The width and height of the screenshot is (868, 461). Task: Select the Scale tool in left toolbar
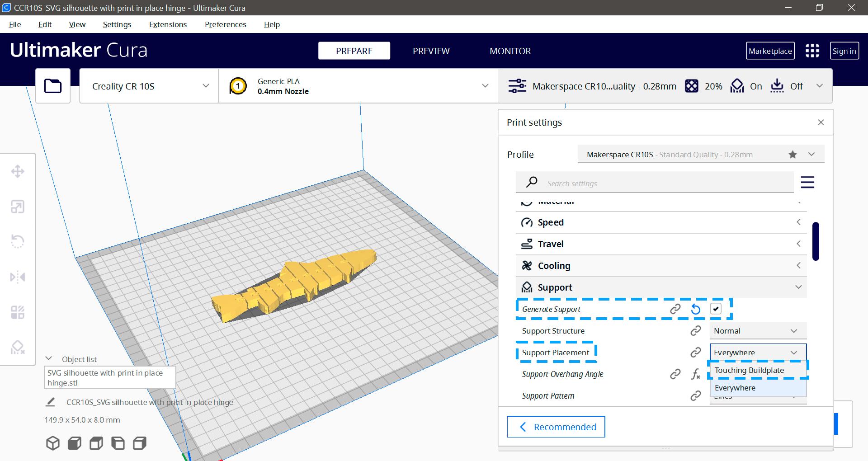(18, 207)
